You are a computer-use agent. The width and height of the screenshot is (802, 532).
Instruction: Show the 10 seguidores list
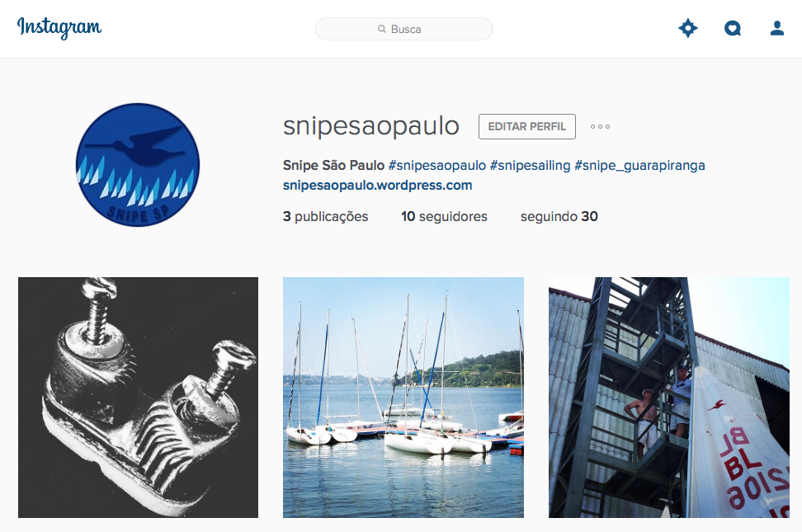pyautogui.click(x=444, y=216)
